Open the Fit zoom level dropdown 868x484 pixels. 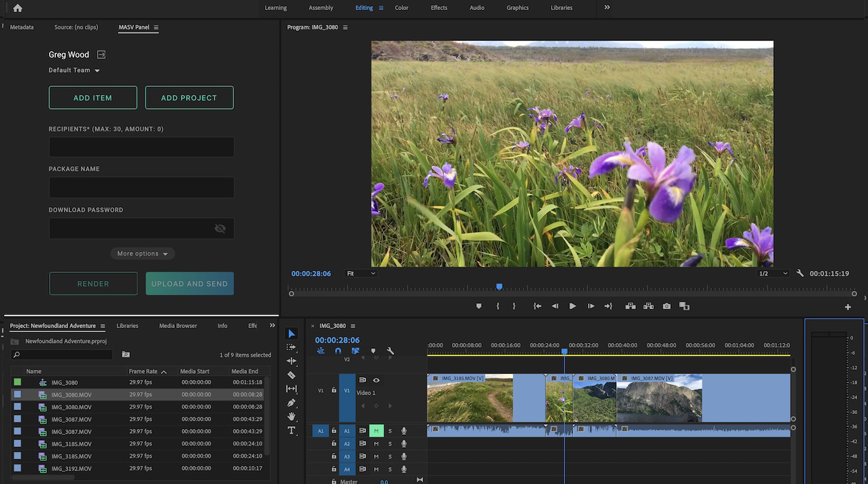[x=361, y=274]
